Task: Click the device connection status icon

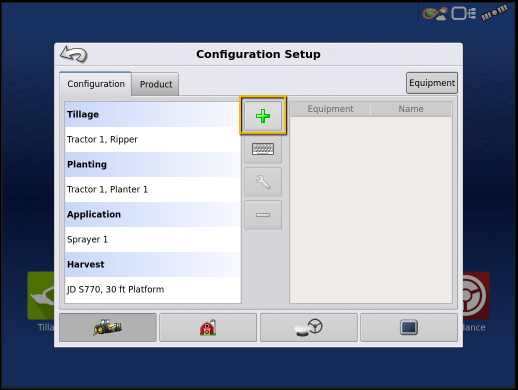Action: pos(464,14)
